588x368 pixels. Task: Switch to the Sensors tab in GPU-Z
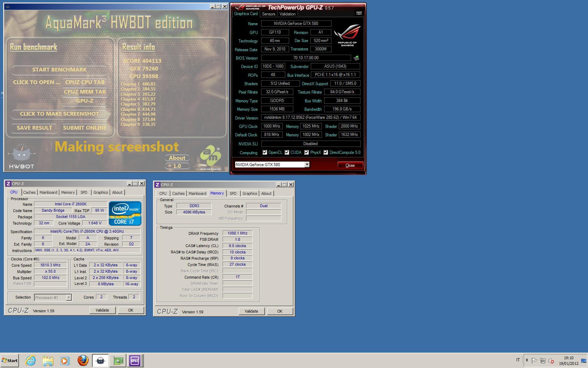(x=268, y=14)
